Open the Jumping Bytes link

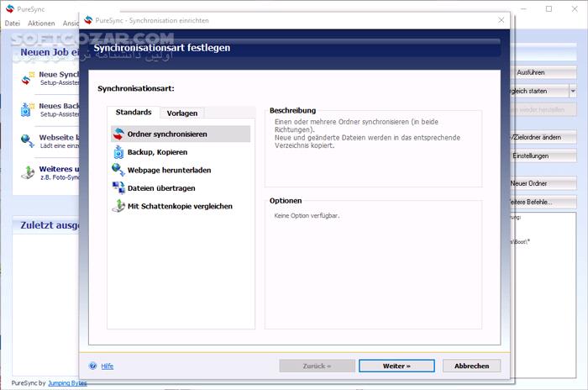[x=67, y=383]
